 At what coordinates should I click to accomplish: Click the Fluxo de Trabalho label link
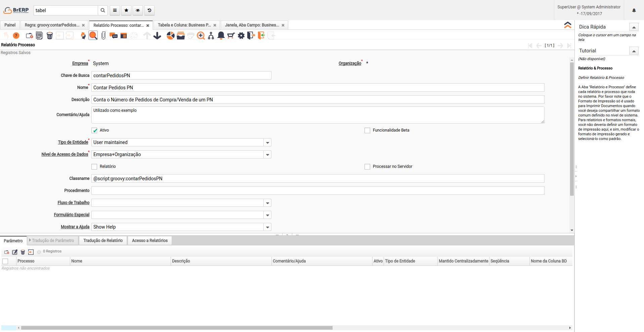tap(73, 203)
